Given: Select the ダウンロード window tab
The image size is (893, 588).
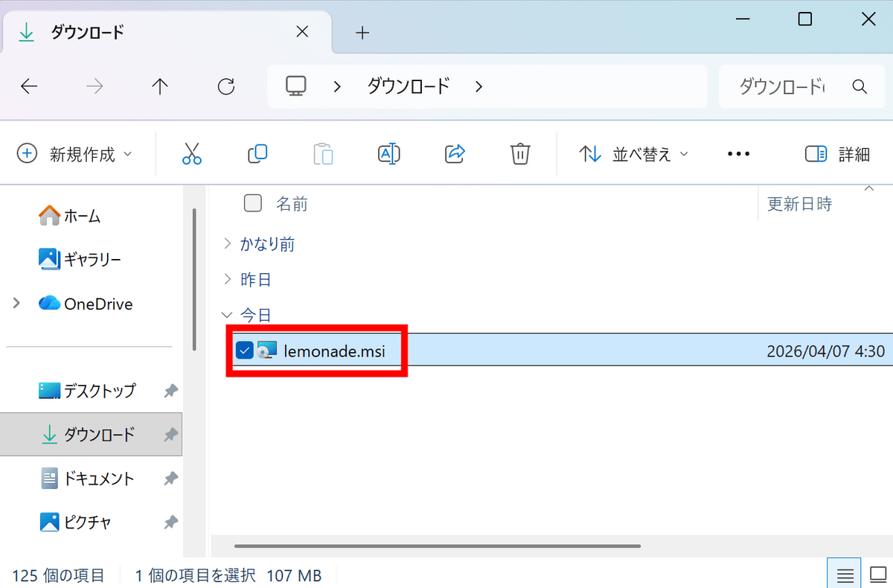Looking at the screenshot, I should (x=165, y=33).
